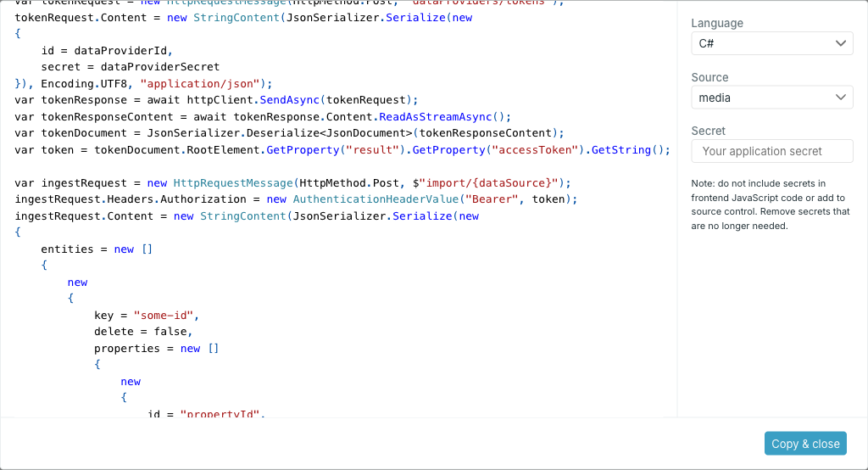Click the 'properties = new []' line
This screenshot has height=470, width=868.
tap(157, 349)
